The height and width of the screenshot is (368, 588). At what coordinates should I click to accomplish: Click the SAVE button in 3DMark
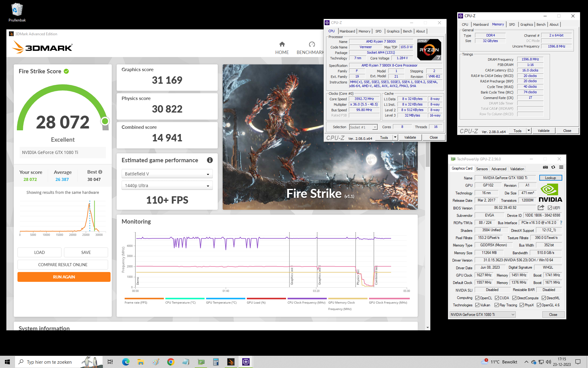pos(86,252)
